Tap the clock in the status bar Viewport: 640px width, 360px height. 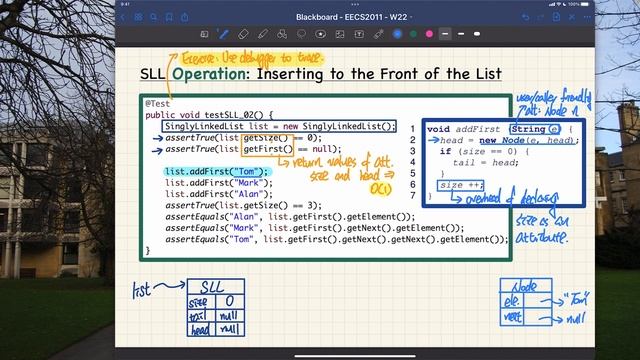(x=125, y=4)
